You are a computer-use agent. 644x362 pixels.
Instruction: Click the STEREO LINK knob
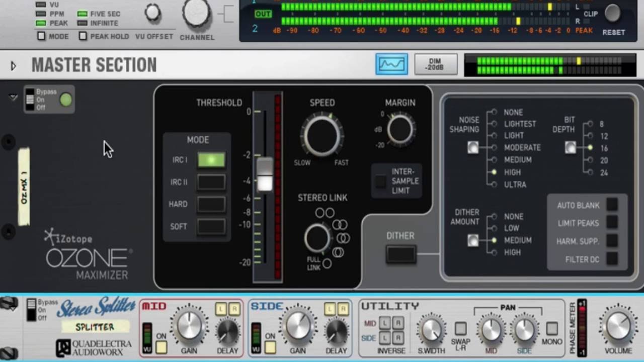click(x=317, y=238)
